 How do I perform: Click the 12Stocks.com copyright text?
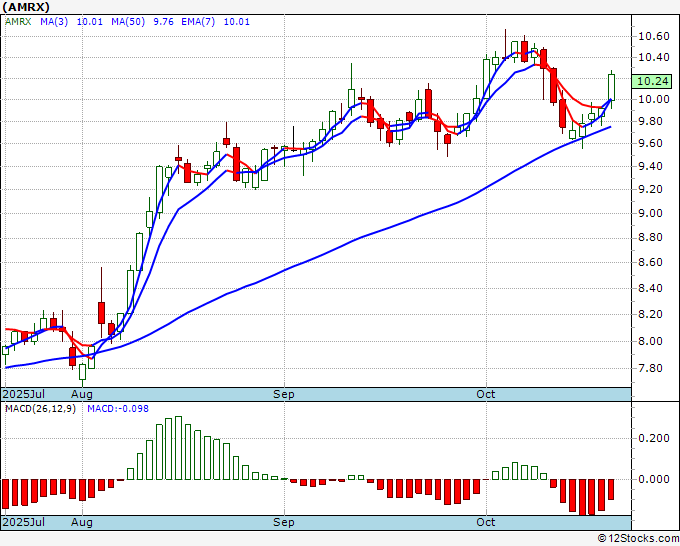638,538
